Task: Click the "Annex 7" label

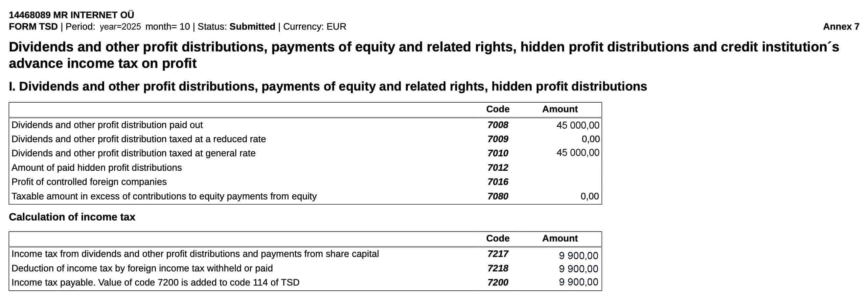Action: (841, 27)
